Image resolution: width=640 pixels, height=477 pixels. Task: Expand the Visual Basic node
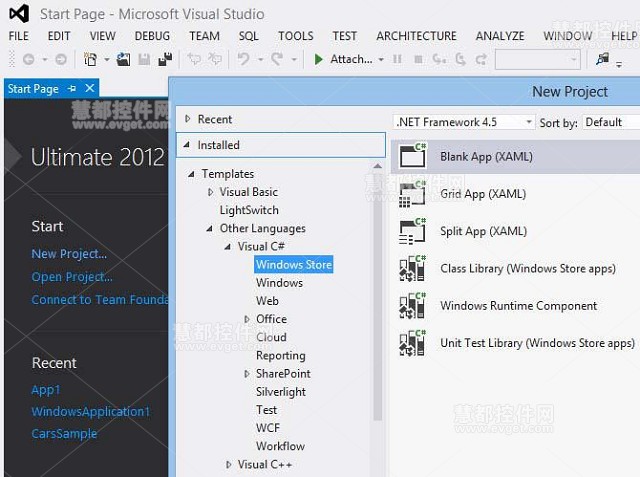pos(210,192)
